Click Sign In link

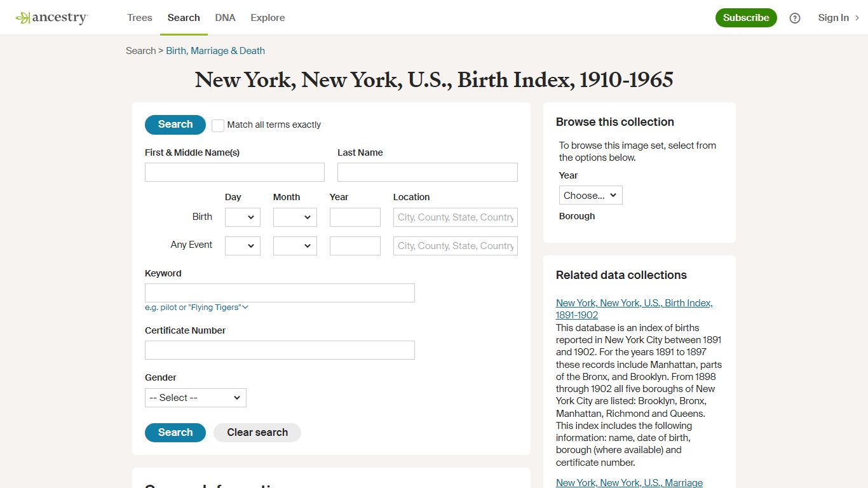pyautogui.click(x=833, y=18)
